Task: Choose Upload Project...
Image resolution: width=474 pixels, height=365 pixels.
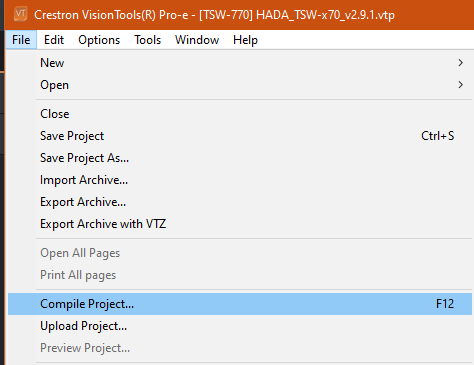Action: pos(240,326)
